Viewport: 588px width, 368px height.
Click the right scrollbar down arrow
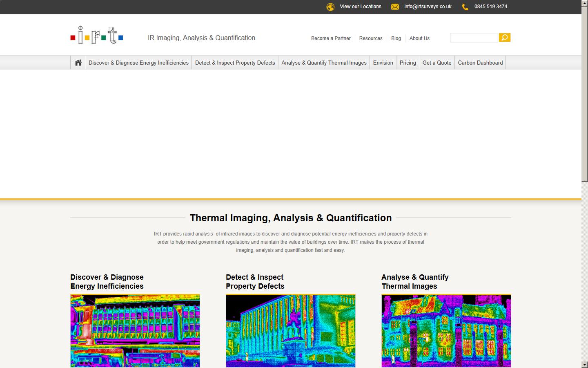point(585,364)
